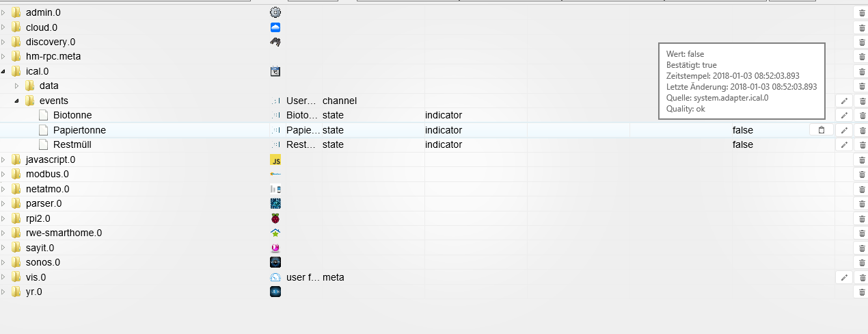
Task: Select the rpi2.0 row label
Action: click(x=38, y=218)
